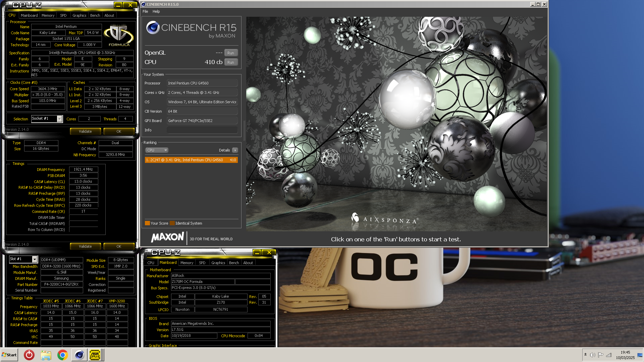Open File Explorer from the taskbar
Viewport: 644px width, 362px height.
pyautogui.click(x=46, y=355)
